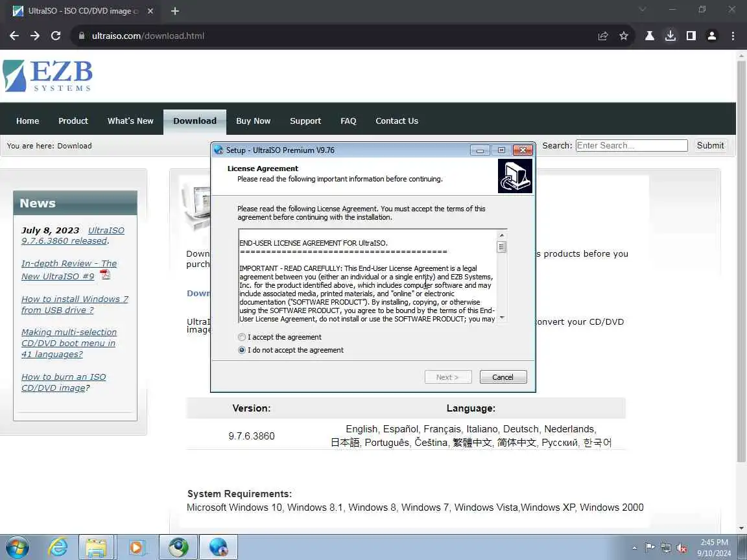Screen dimensions: 747x560
Task: Open Making multi-selection CD/DVD boot menu link
Action: tap(69, 344)
